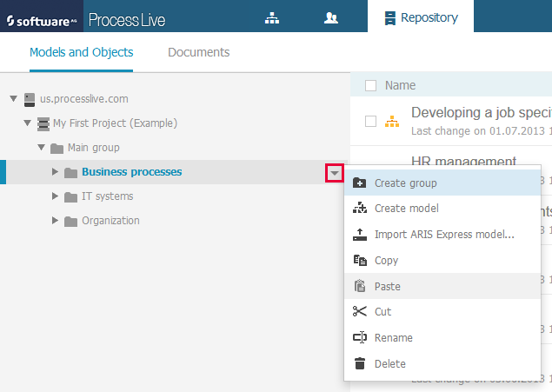Click the Paste clipboard icon
The image size is (552, 392).
point(360,286)
